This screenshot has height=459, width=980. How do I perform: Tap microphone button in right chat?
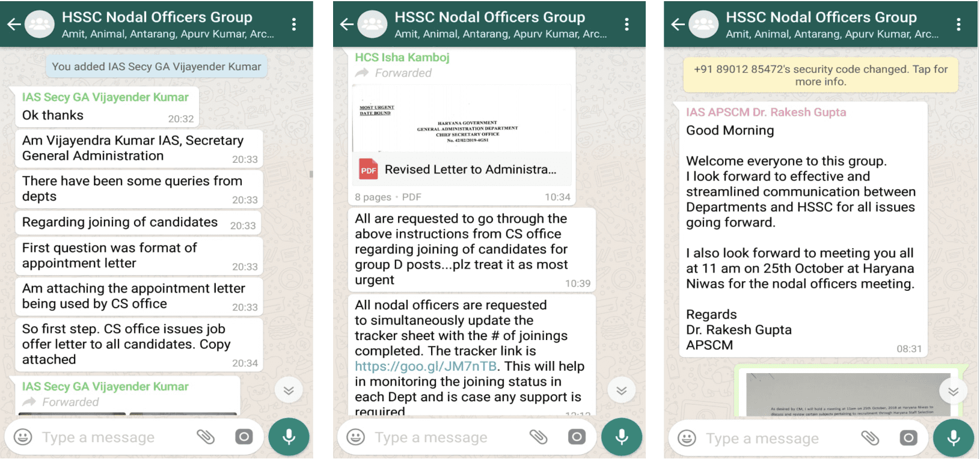[x=954, y=439]
